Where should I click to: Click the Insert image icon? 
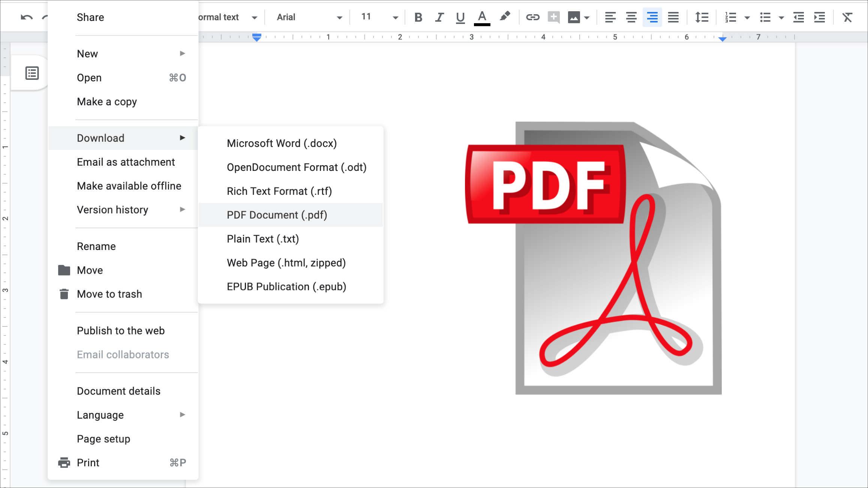(x=574, y=17)
